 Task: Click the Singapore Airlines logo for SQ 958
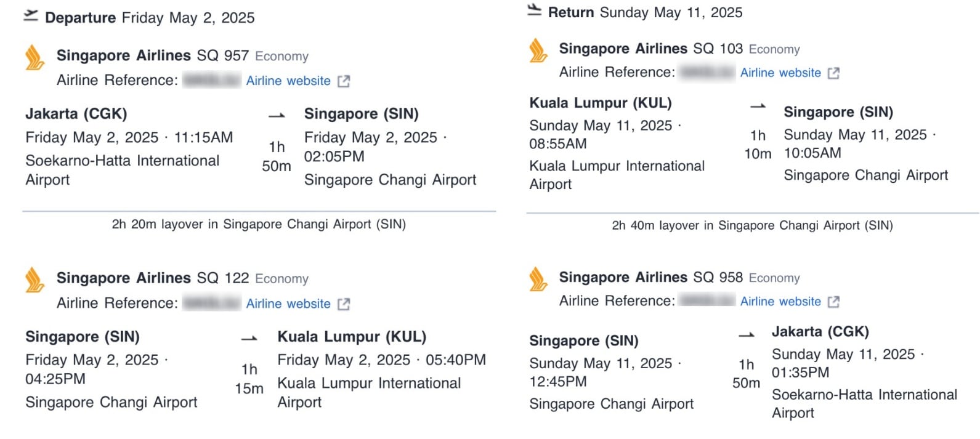tap(538, 277)
